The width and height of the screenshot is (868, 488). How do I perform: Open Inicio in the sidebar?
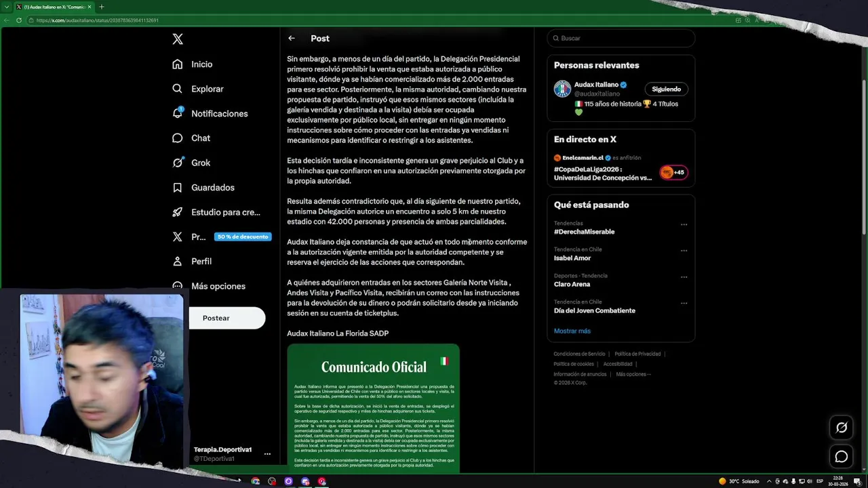[x=193, y=64]
